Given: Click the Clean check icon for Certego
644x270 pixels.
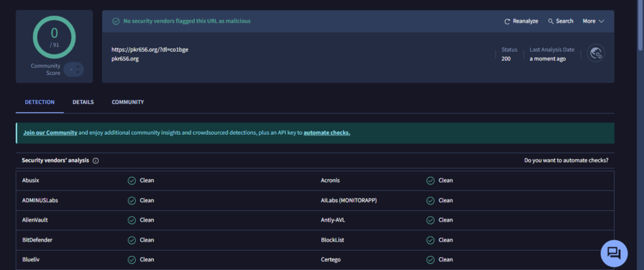Looking at the screenshot, I should pyautogui.click(x=430, y=260).
